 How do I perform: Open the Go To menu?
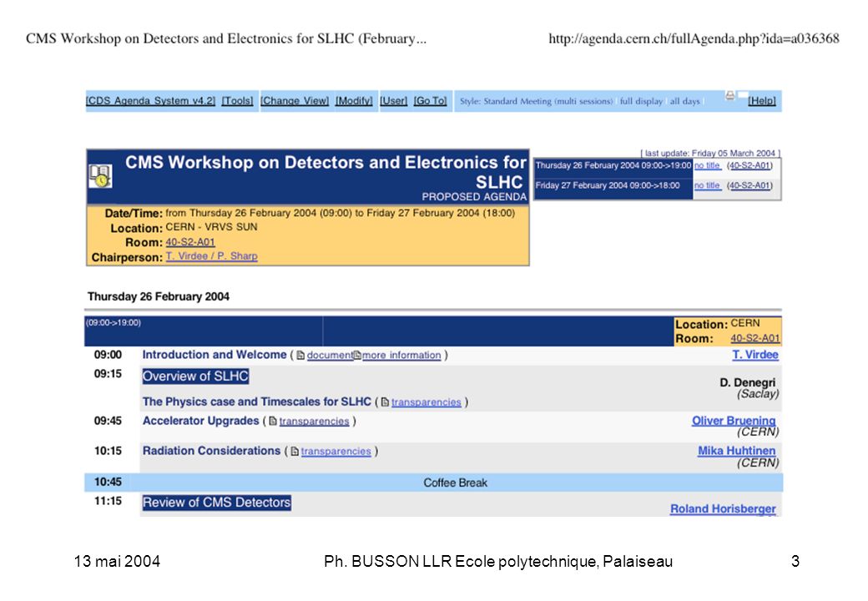point(430,101)
